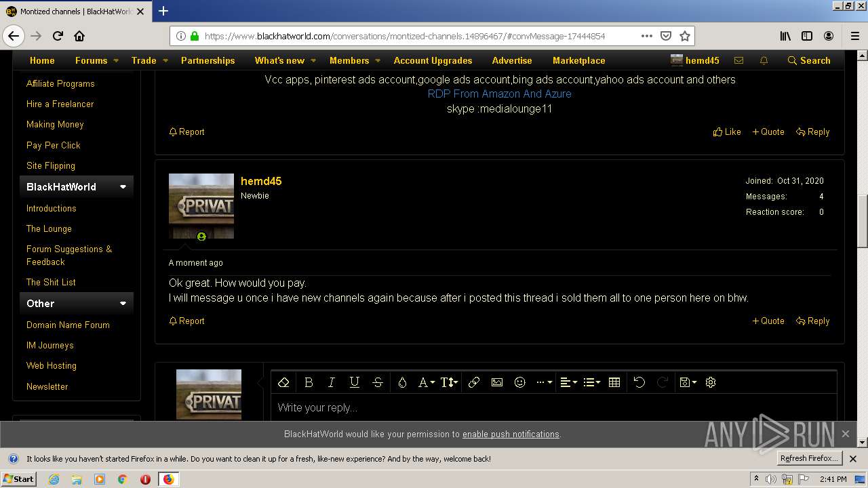Open the drafts save dropdown

pyautogui.click(x=688, y=382)
